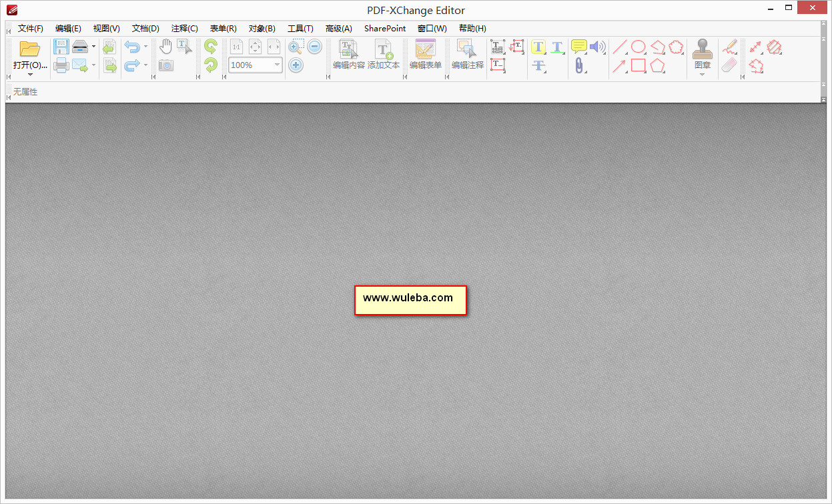Screen dimensions: 832x504
Task: Click the 添加文本 button
Action: pos(384,55)
